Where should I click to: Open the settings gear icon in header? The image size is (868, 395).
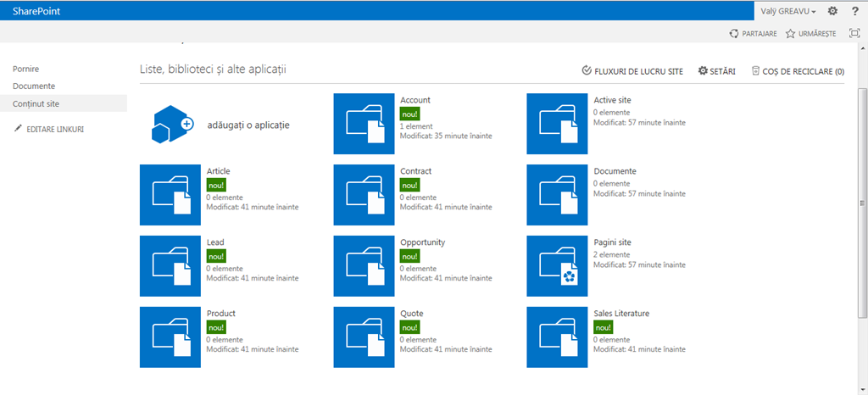coord(832,11)
